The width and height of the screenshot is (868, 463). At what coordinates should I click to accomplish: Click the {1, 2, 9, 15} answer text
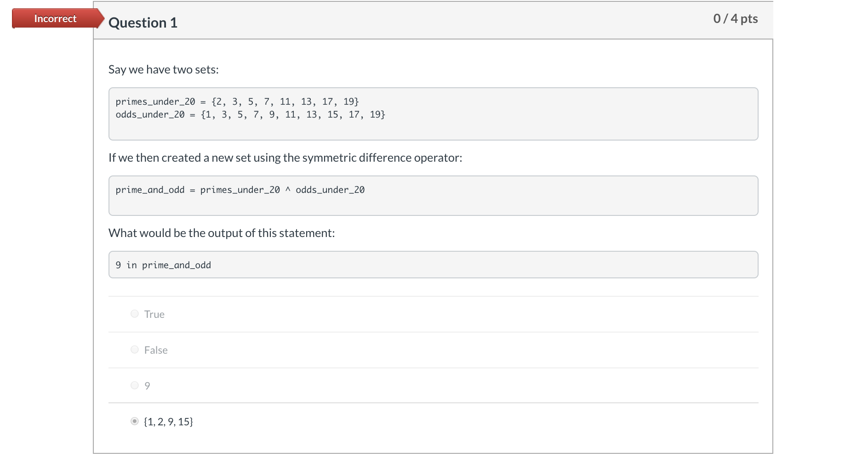[169, 422]
